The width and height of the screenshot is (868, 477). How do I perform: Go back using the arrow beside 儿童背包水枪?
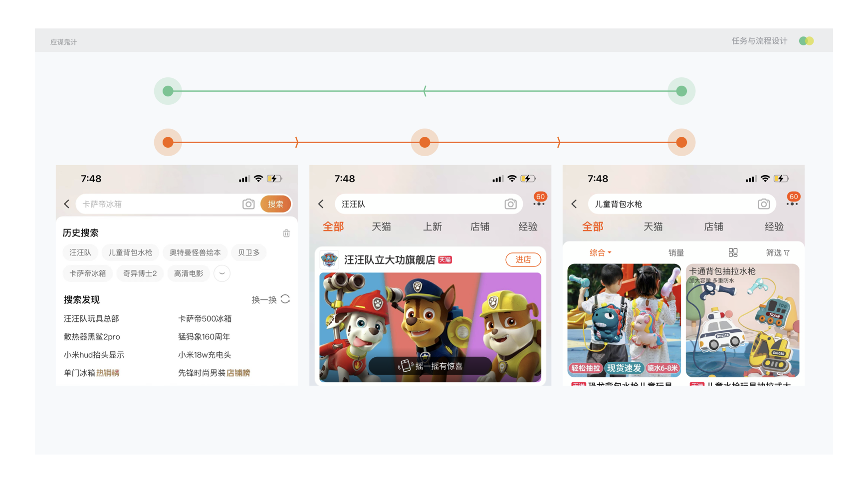[x=574, y=204]
